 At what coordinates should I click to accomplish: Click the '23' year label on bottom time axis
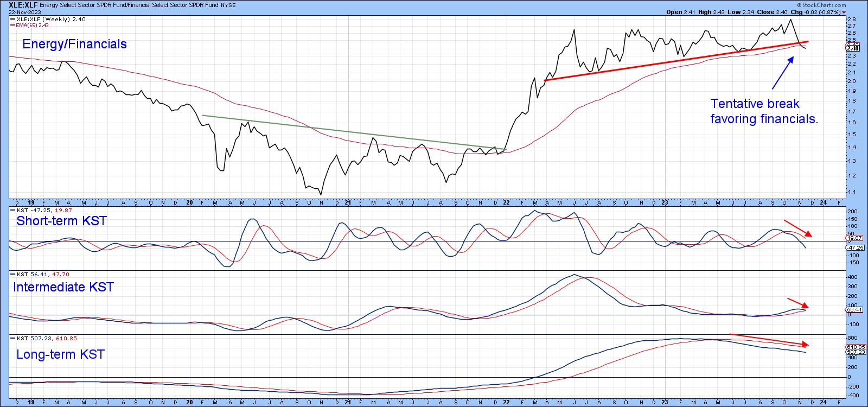pyautogui.click(x=665, y=403)
